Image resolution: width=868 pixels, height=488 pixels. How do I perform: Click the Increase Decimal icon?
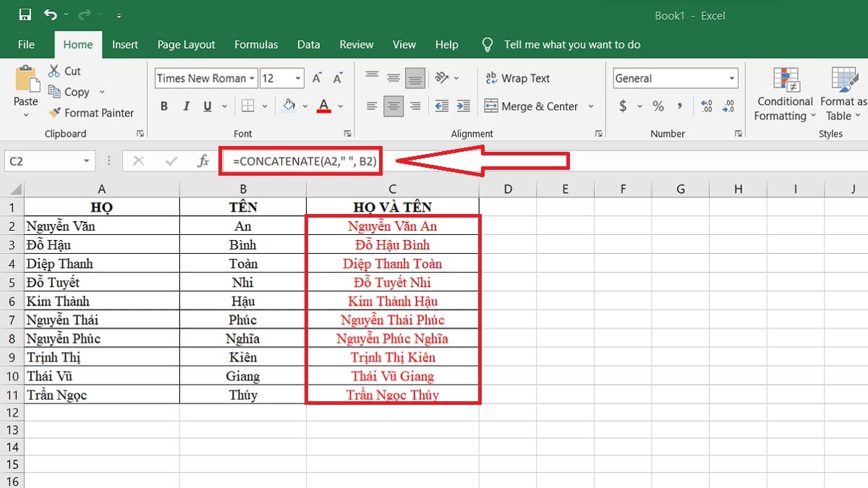(707, 106)
